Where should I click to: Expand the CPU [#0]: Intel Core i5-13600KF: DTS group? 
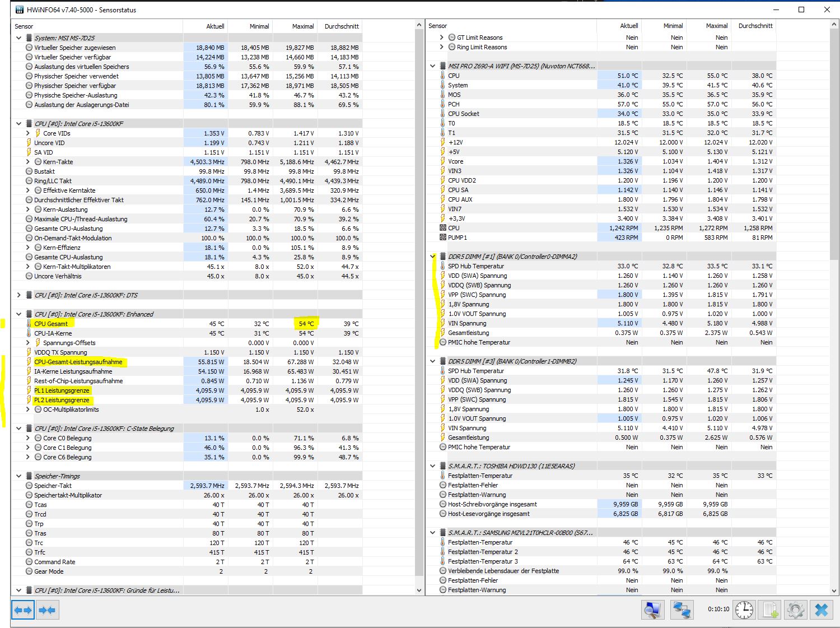(18, 295)
